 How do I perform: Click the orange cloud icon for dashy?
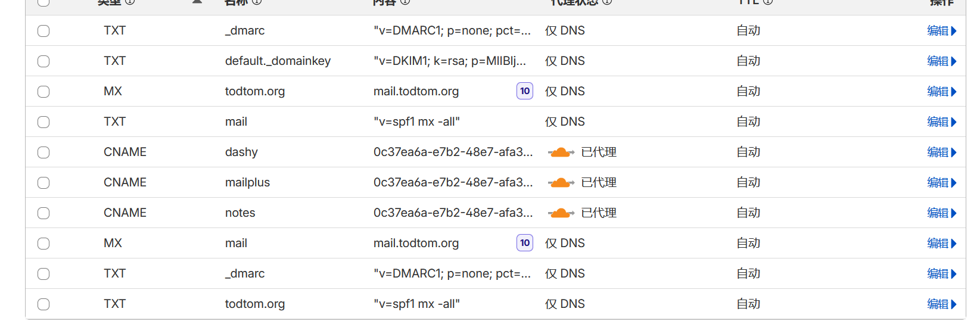(561, 152)
